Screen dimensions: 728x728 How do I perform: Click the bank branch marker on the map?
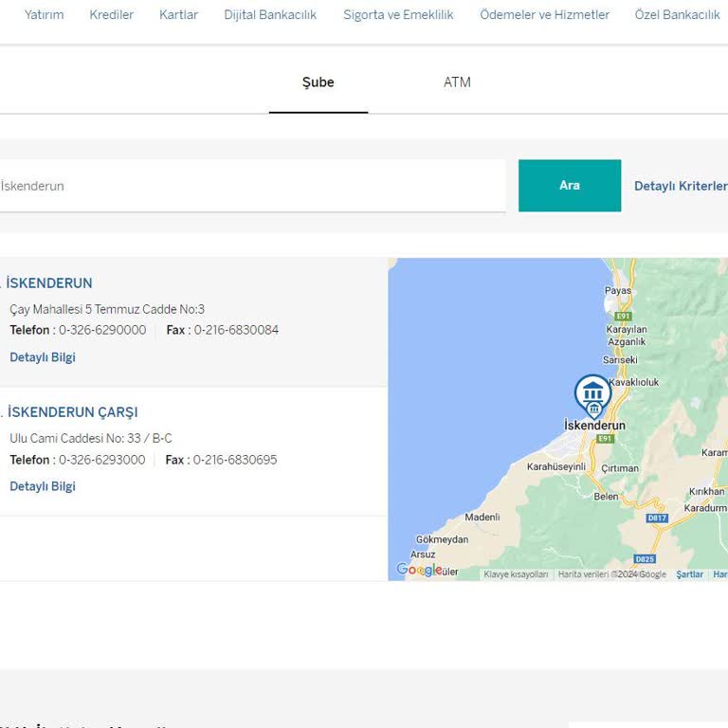click(592, 393)
